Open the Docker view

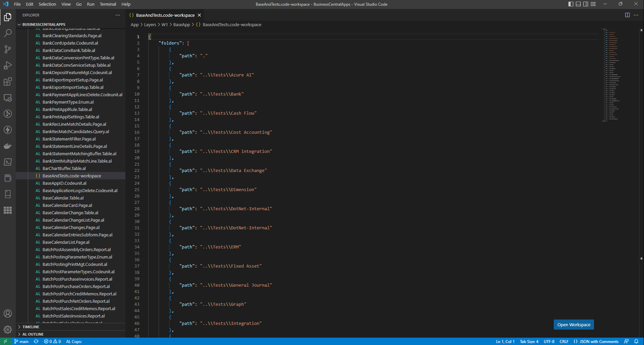pos(8,146)
